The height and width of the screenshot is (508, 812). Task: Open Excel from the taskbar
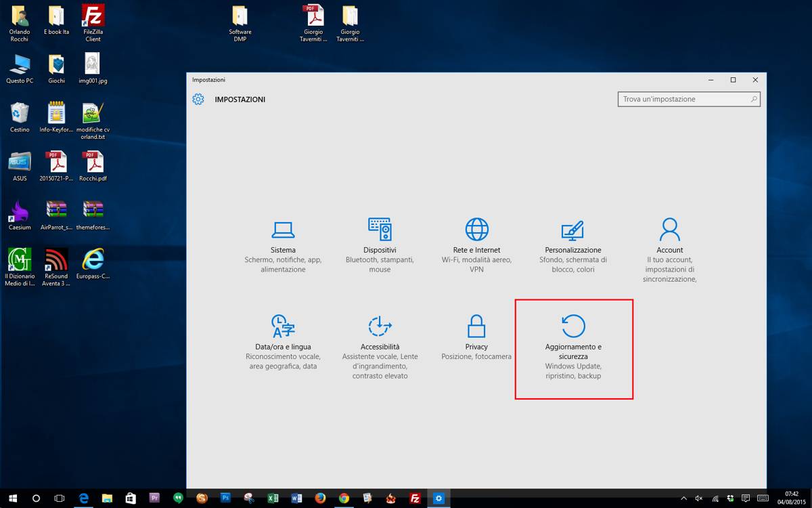point(273,499)
